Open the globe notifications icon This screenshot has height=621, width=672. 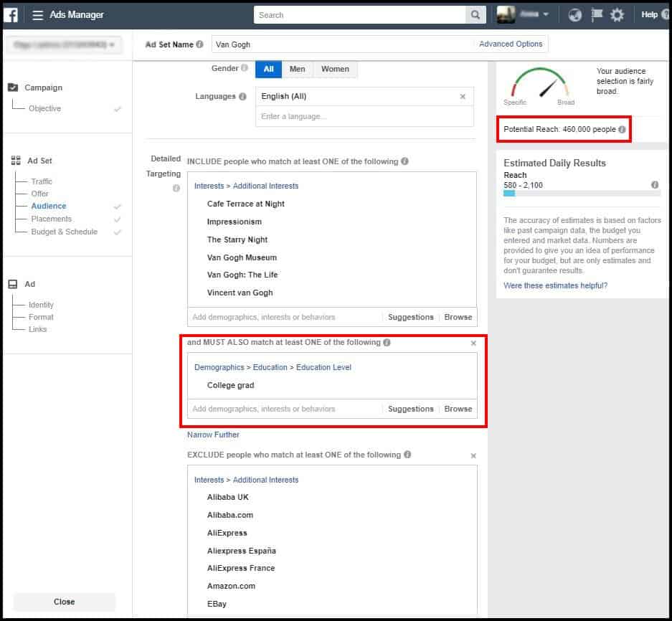coord(574,15)
